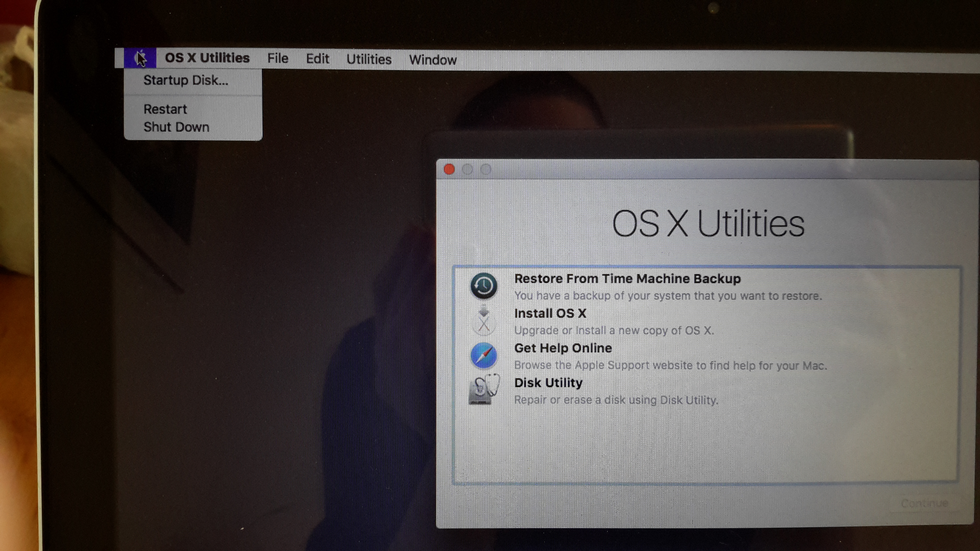The image size is (980, 551).
Task: Click 'You have a backup of your system' description
Action: [668, 296]
